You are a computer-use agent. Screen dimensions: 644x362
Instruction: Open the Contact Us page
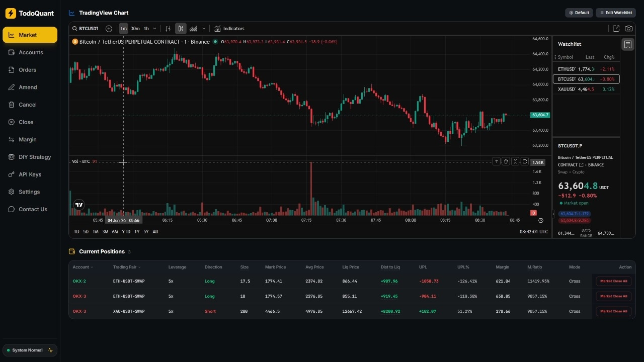[30, 209]
